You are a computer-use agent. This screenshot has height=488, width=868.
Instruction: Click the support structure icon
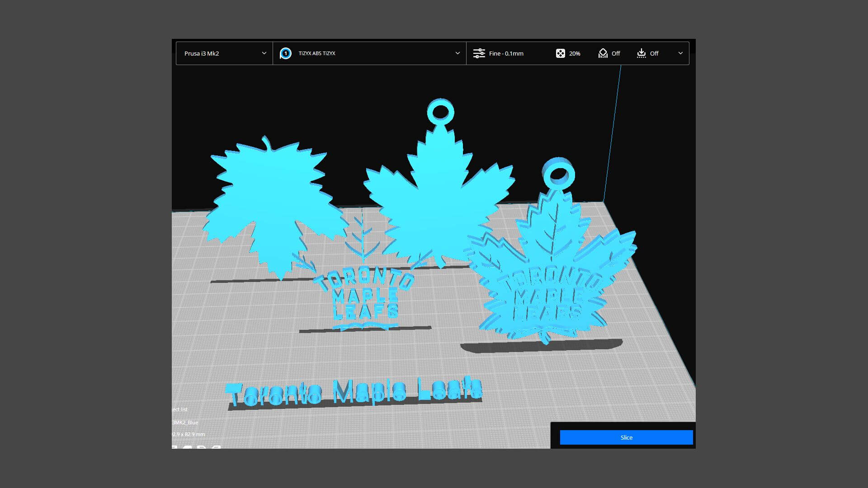pos(603,53)
